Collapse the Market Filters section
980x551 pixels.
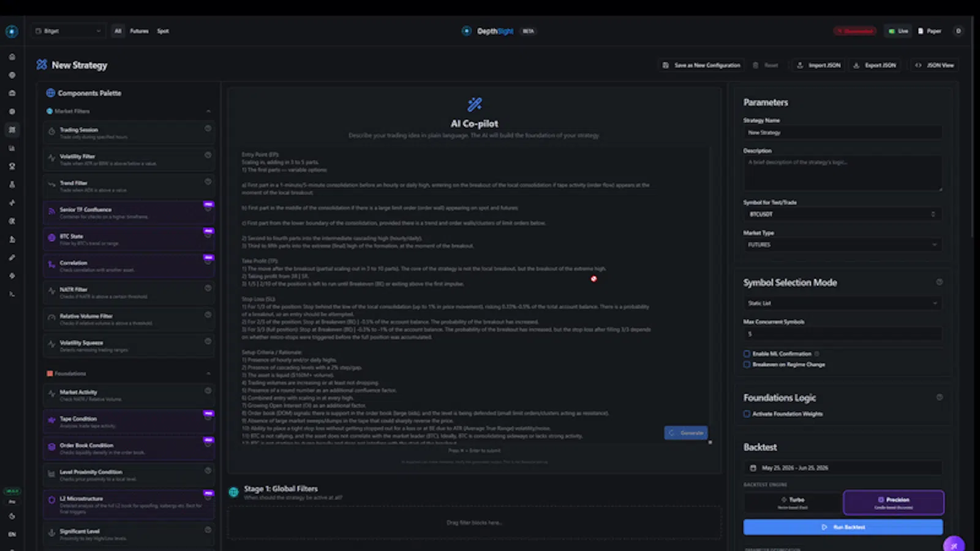coord(208,111)
